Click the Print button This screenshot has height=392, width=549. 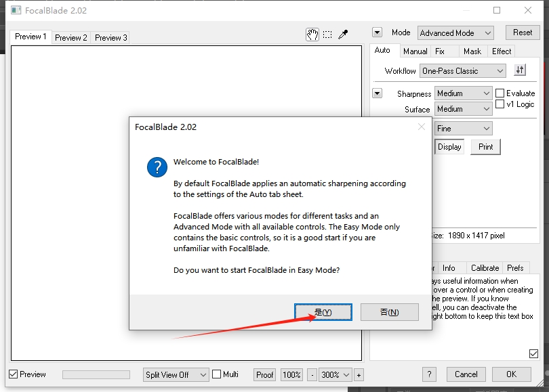pyautogui.click(x=485, y=147)
